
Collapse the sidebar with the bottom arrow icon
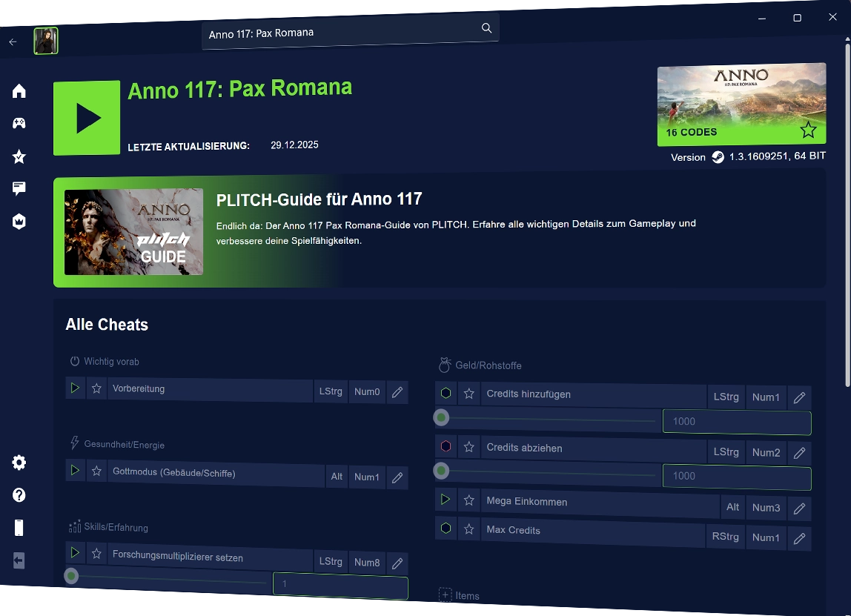point(19,561)
